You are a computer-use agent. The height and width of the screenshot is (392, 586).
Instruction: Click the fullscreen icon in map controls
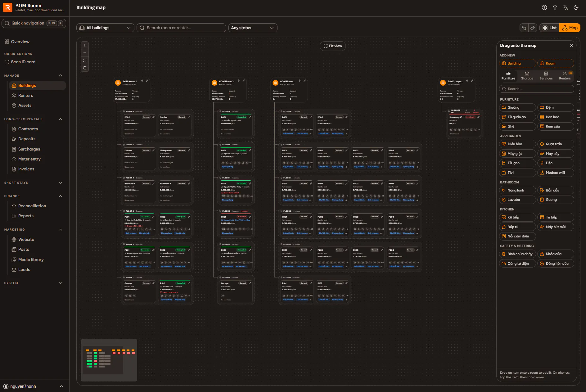tap(85, 60)
